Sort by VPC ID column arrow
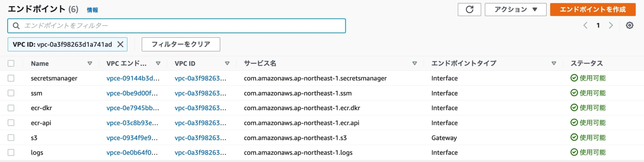The height and width of the screenshot is (162, 644). [227, 63]
